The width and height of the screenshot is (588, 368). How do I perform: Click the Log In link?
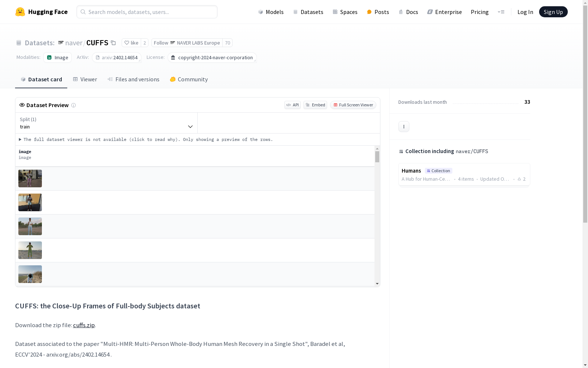click(525, 12)
